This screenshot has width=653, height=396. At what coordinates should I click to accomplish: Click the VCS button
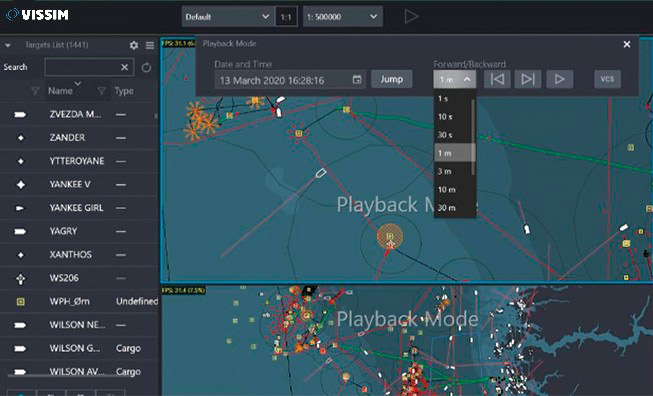607,79
